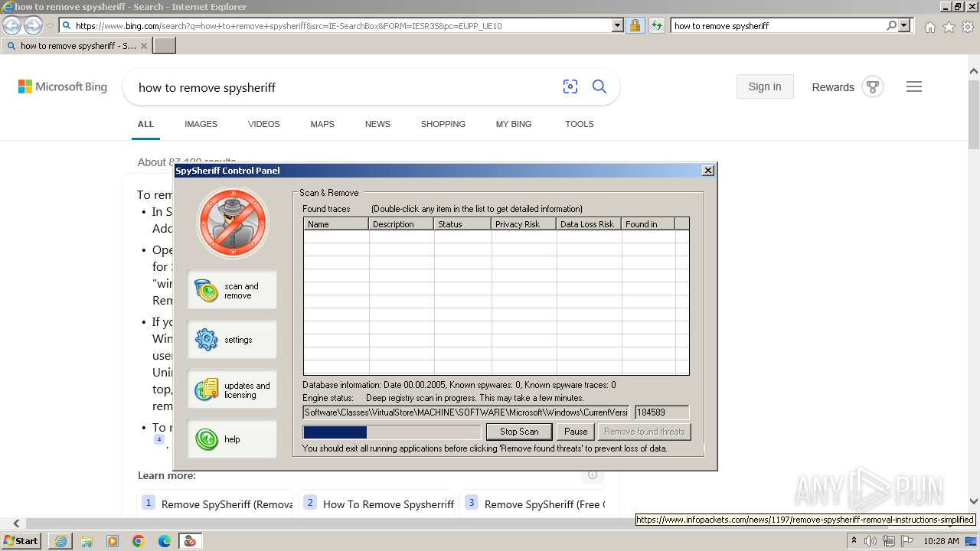This screenshot has width=980, height=551.
Task: Launch Chrome from the taskbar
Action: pyautogui.click(x=139, y=541)
